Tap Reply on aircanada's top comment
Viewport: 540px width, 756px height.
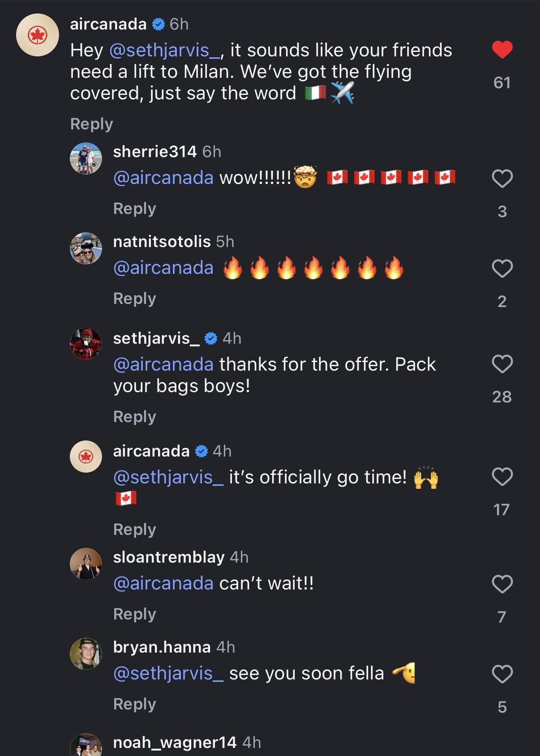coord(90,125)
